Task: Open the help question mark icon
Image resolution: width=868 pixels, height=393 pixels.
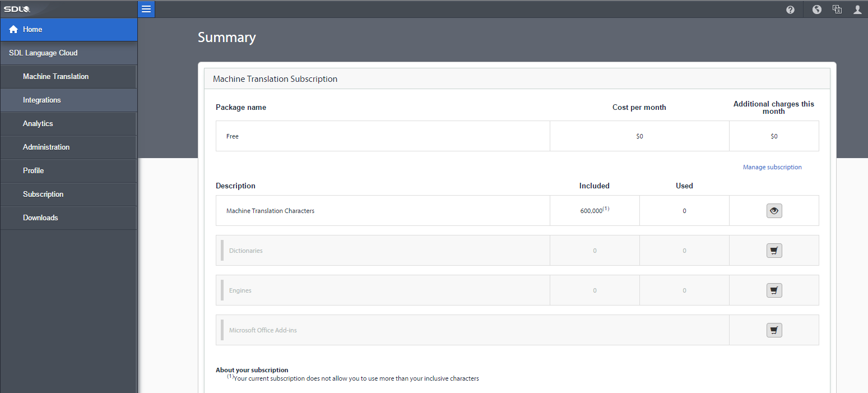Action: pos(790,10)
